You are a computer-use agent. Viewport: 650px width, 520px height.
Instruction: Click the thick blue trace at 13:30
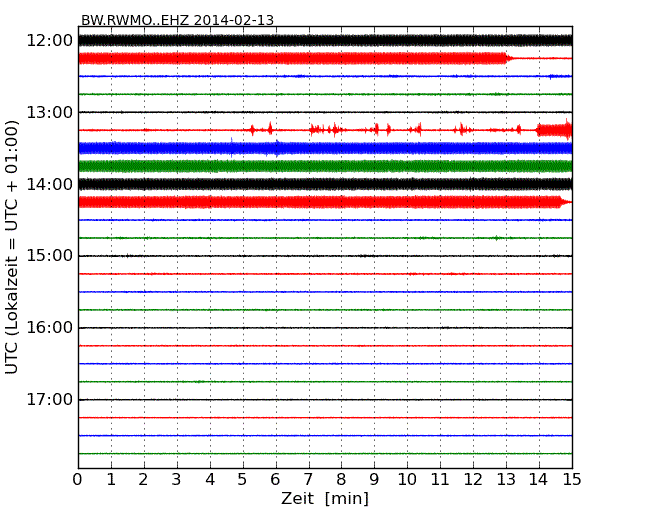325,148
